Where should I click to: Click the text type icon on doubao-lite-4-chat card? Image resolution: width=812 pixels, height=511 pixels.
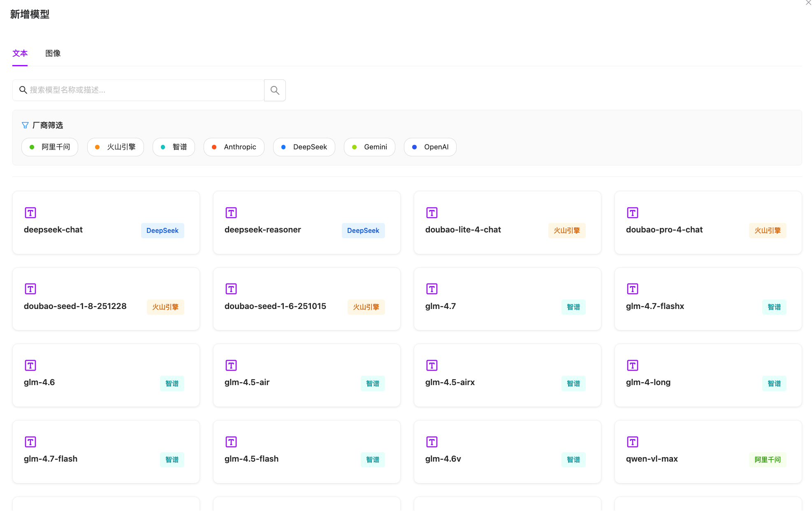coord(432,213)
